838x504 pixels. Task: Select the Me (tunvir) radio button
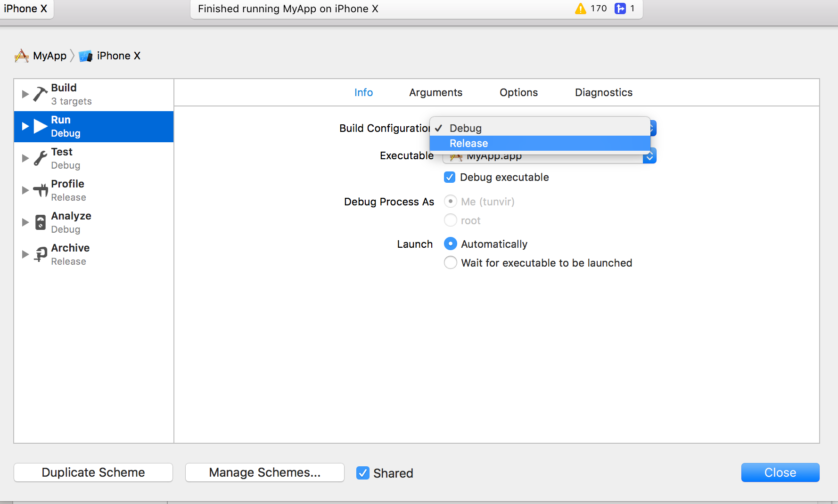coord(451,202)
